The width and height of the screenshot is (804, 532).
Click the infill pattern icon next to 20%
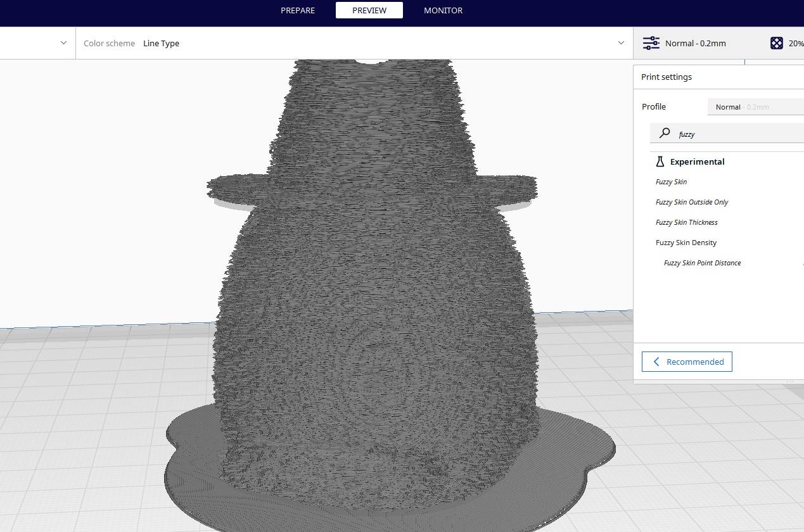coord(777,43)
